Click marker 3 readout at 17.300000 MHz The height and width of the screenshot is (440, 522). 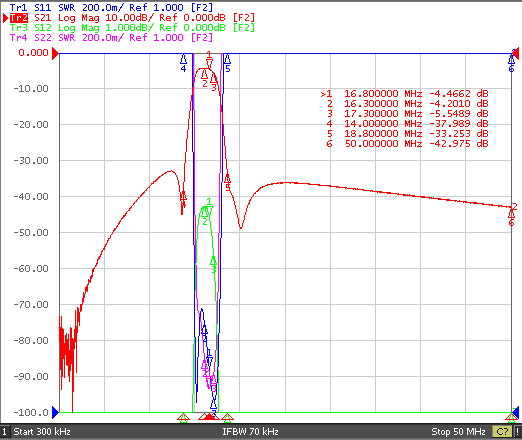[407, 114]
